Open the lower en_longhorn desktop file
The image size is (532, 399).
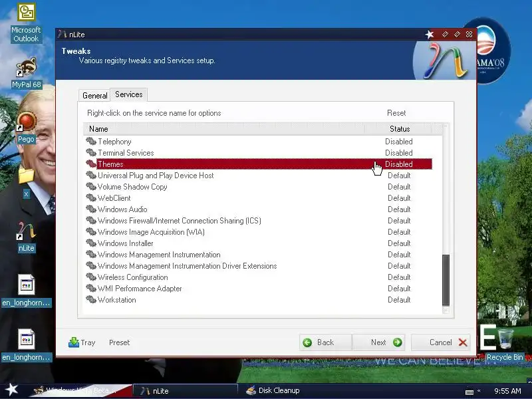(x=26, y=344)
